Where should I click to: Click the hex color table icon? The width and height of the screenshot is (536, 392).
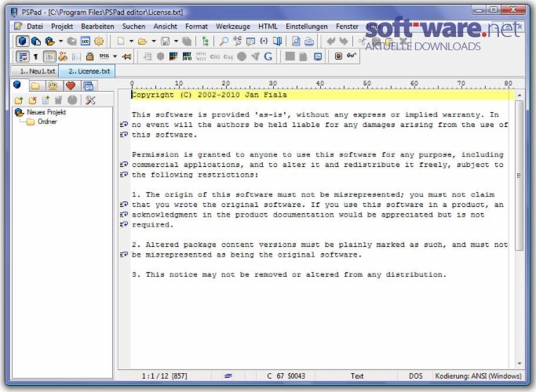[x=187, y=56]
